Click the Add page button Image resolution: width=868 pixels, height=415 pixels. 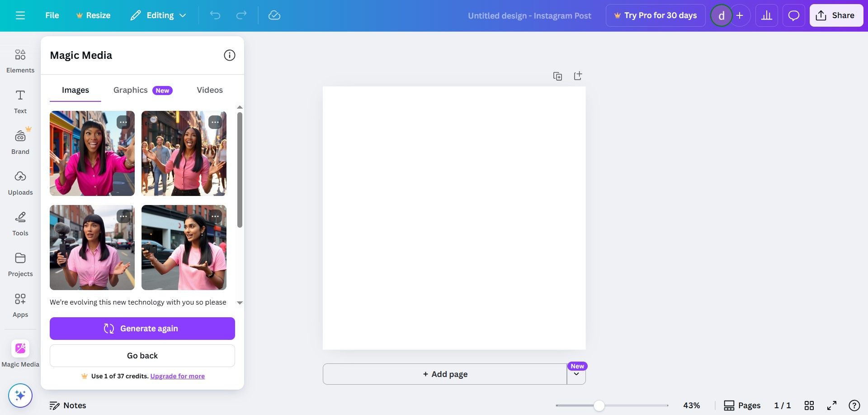point(445,374)
